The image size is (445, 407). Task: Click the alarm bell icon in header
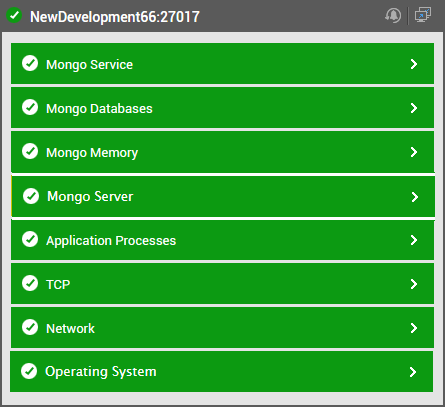coord(393,15)
